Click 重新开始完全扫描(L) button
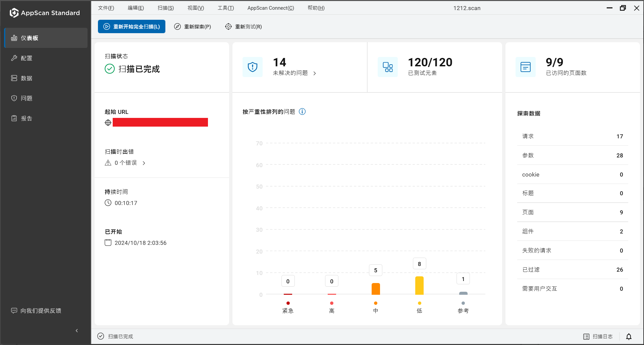The image size is (644, 345). (131, 26)
